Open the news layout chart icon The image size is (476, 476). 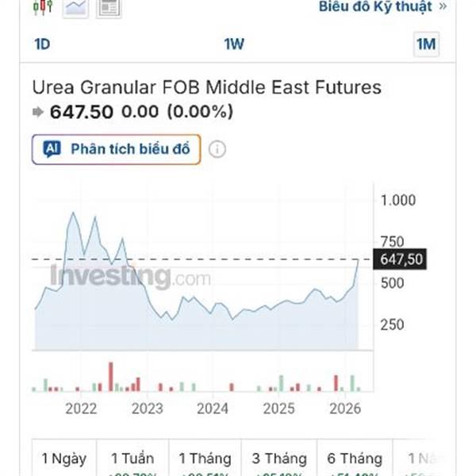pos(109,8)
